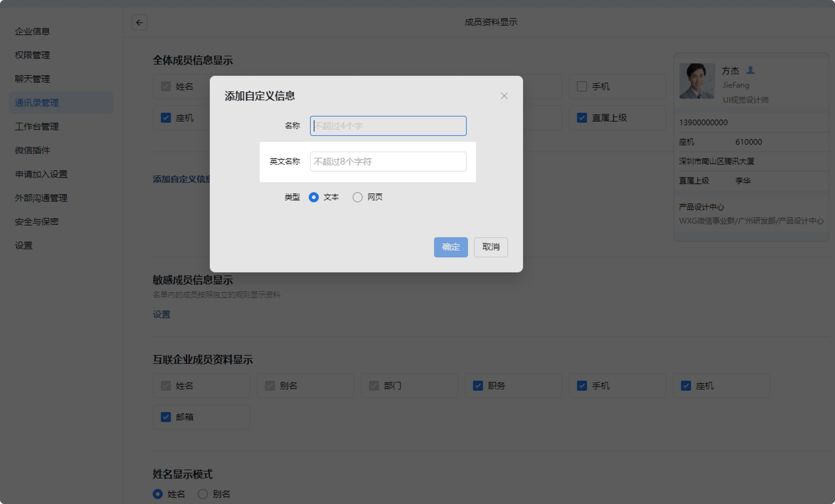This screenshot has height=504, width=835.
Task: Uncheck the 职务 checkbox
Action: coord(478,386)
